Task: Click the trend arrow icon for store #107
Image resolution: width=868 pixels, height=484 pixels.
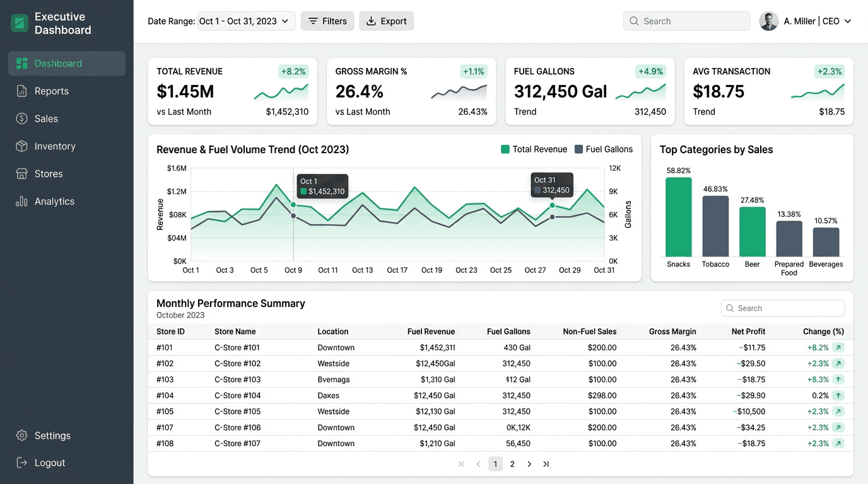Action: [x=838, y=427]
